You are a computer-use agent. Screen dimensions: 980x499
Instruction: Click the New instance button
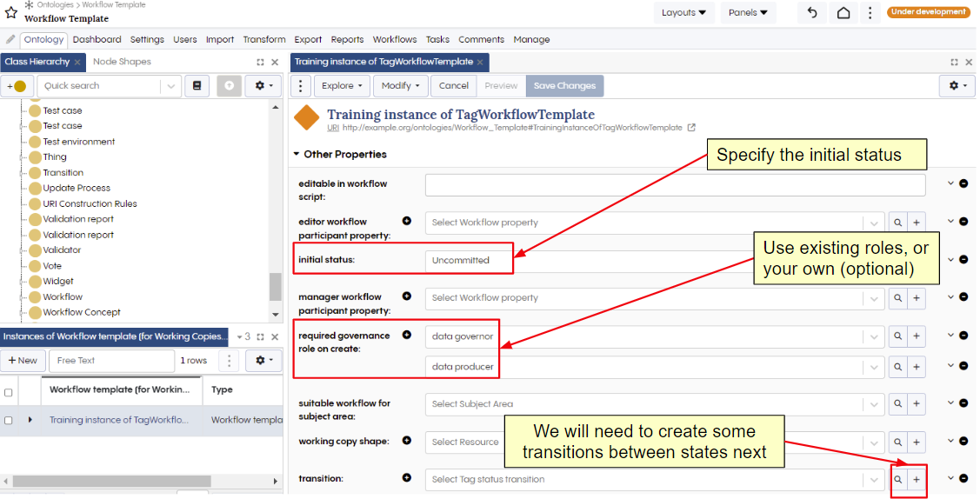pyautogui.click(x=23, y=361)
